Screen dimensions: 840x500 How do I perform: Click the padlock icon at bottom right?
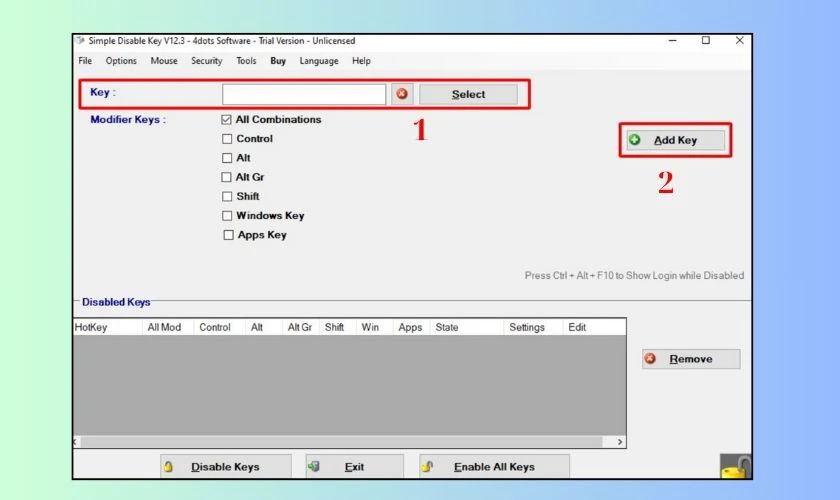736,466
